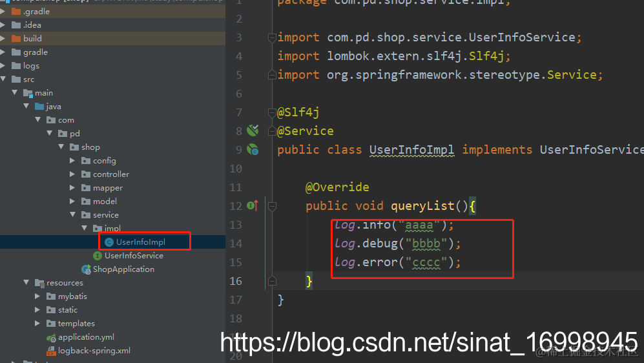This screenshot has width=644, height=363.
Task: Click the UserInfoImpl class icon
Action: [x=109, y=242]
